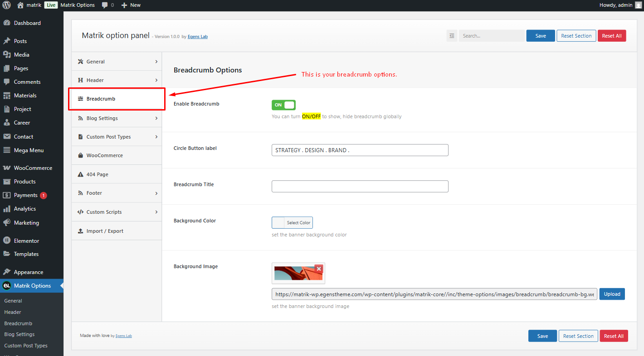Click the WordPress logo icon
644x356 pixels.
tap(6, 5)
